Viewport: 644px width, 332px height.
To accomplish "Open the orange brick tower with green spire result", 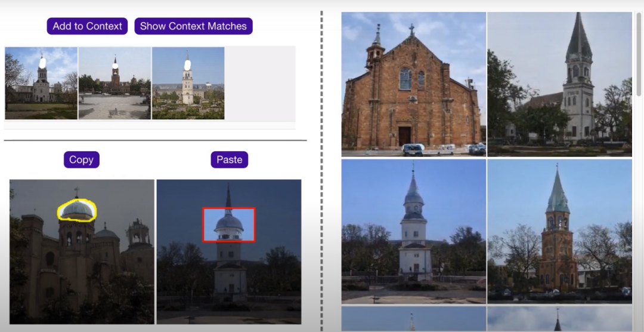I will point(559,231).
